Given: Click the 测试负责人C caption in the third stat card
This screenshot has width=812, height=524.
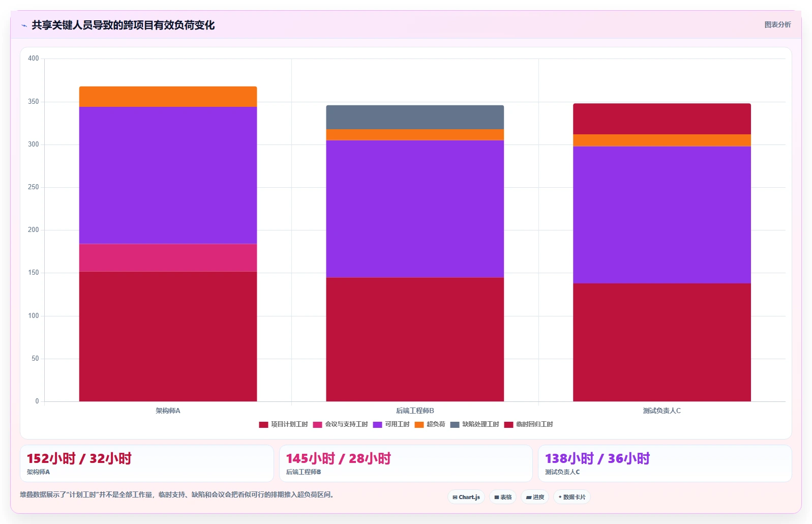Looking at the screenshot, I should (562, 472).
